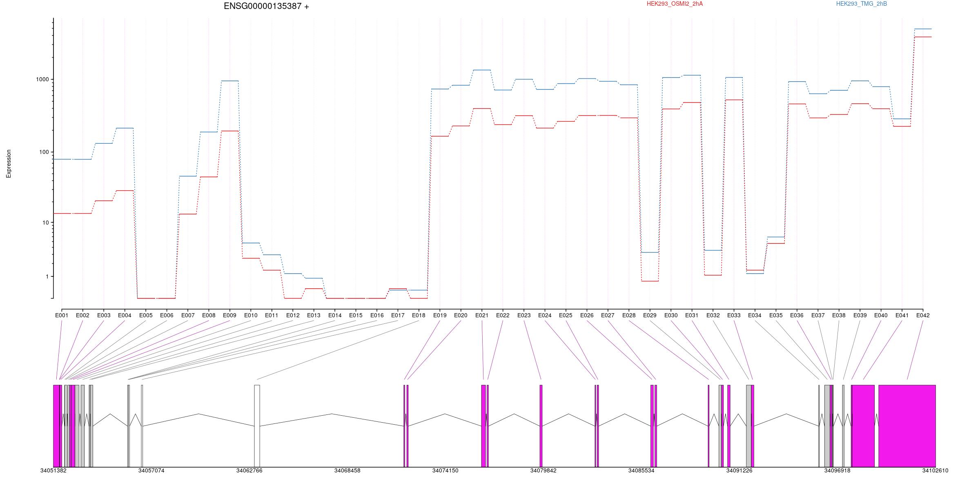Click exon label E042

[x=923, y=315]
